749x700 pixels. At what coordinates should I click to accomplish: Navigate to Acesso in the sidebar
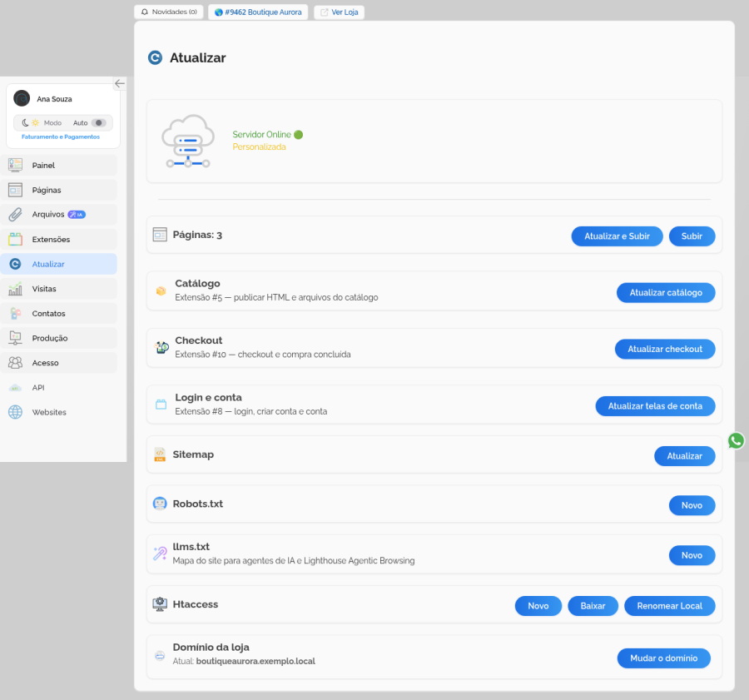59,363
